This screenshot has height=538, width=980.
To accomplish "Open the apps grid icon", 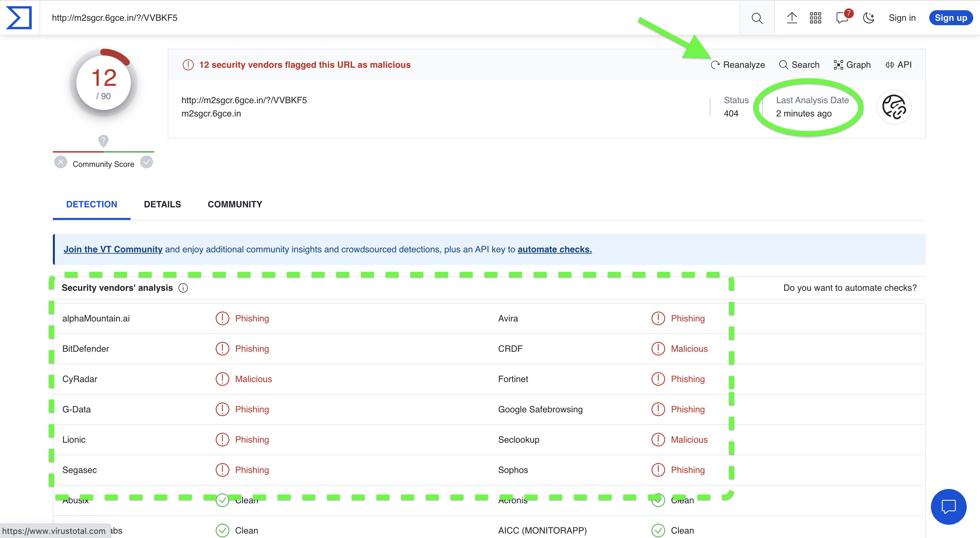I will (x=815, y=17).
